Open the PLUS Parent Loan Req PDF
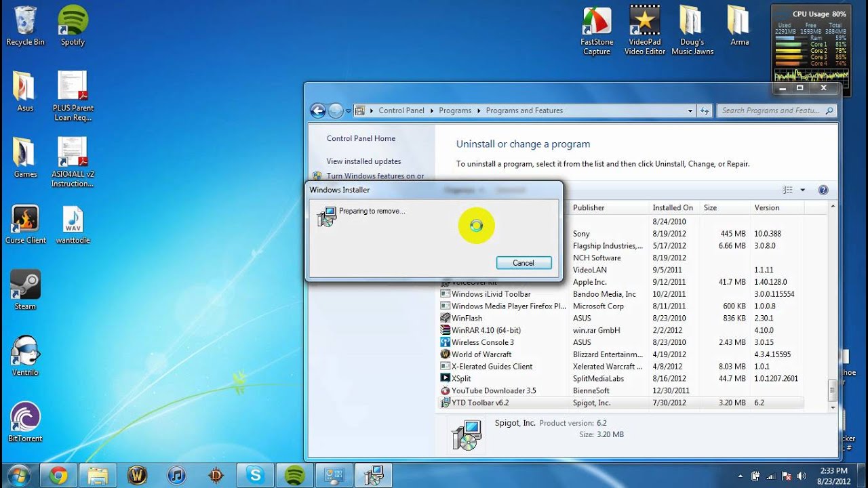Screen dimensions: 868x488 pos(73,96)
